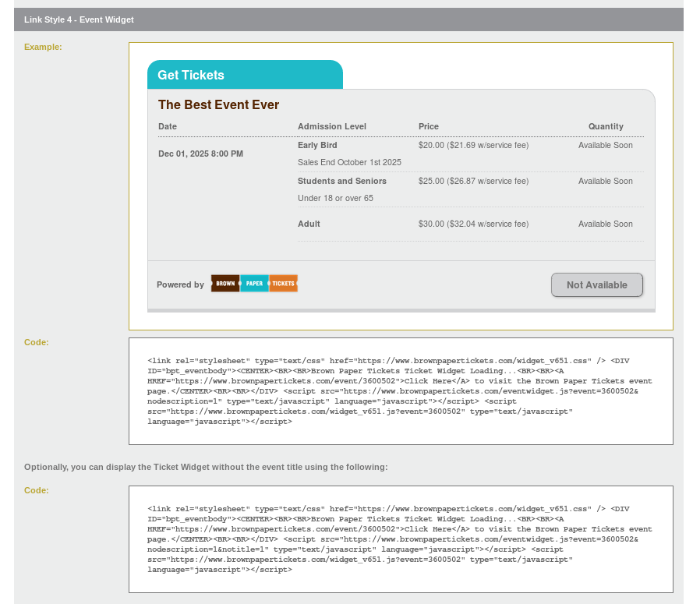Click the first widget code text box
Image resolution: width=700 pixels, height=604 pixels.
[x=401, y=391]
